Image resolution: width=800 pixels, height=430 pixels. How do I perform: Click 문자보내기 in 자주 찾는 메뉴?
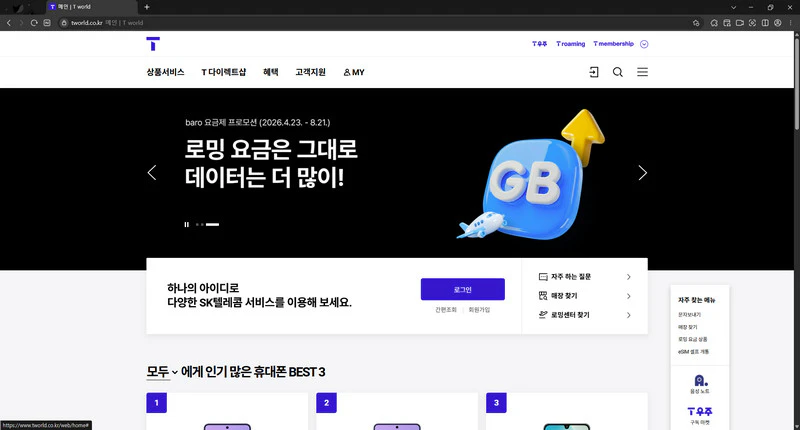tap(689, 315)
